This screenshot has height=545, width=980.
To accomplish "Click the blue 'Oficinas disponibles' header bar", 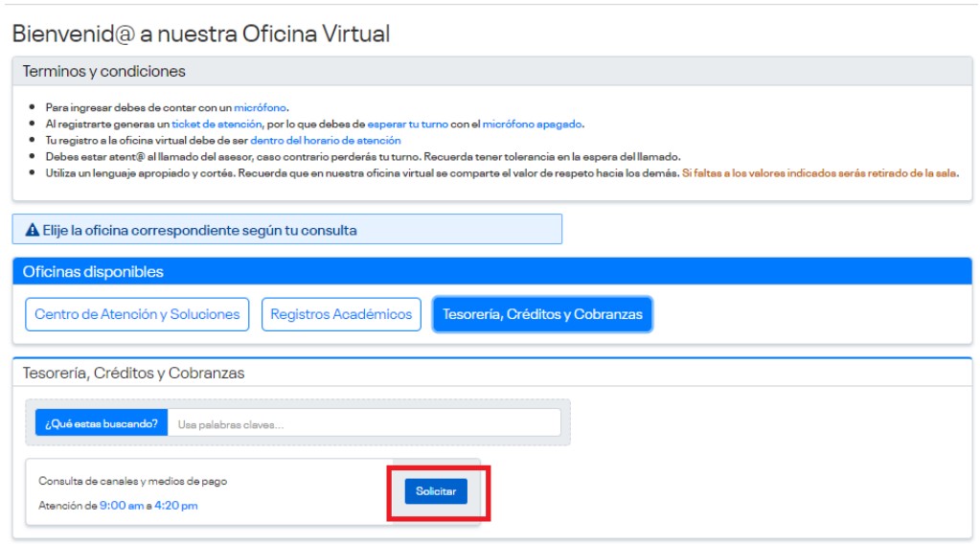I will coord(93,272).
